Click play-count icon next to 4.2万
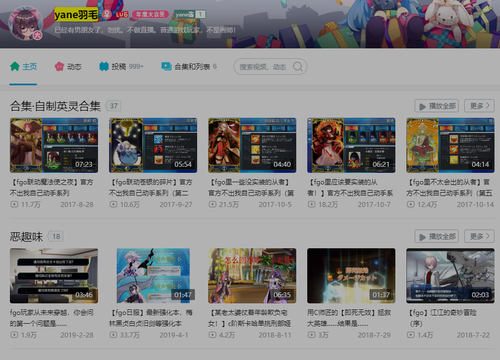Image resolution: width=500 pixels, height=360 pixels. (212, 335)
